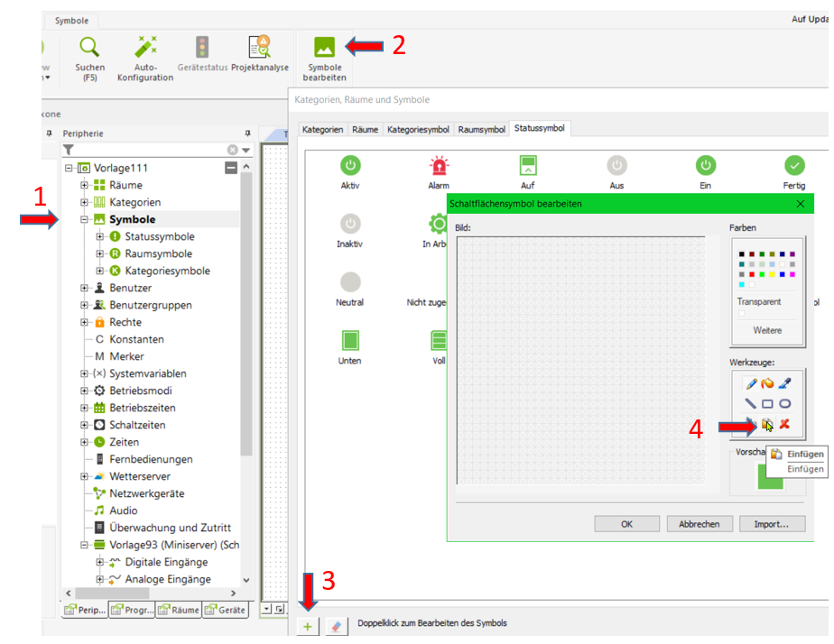Select the Aktiv status symbol

point(350,171)
